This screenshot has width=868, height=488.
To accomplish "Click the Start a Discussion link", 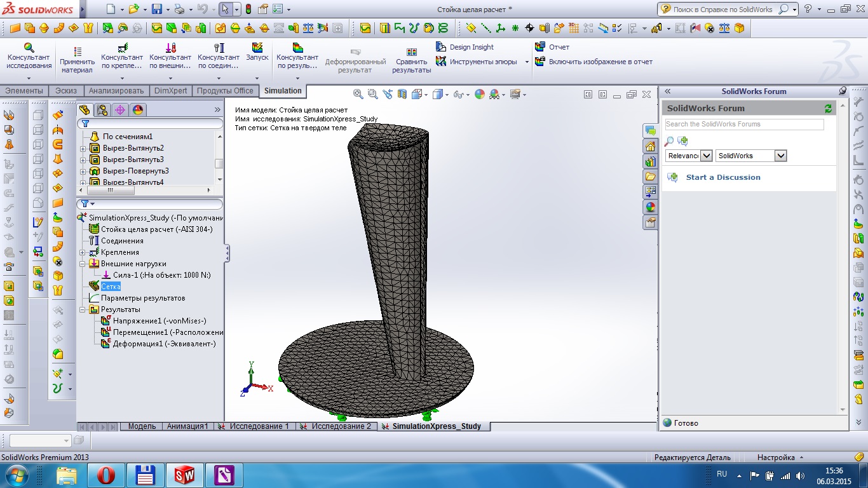I will (722, 177).
